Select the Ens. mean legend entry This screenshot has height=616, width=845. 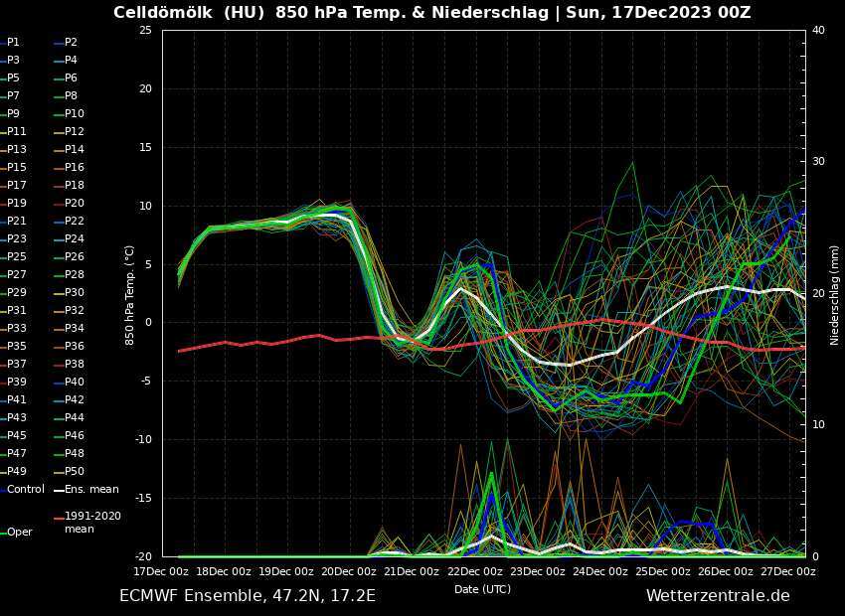90,490
